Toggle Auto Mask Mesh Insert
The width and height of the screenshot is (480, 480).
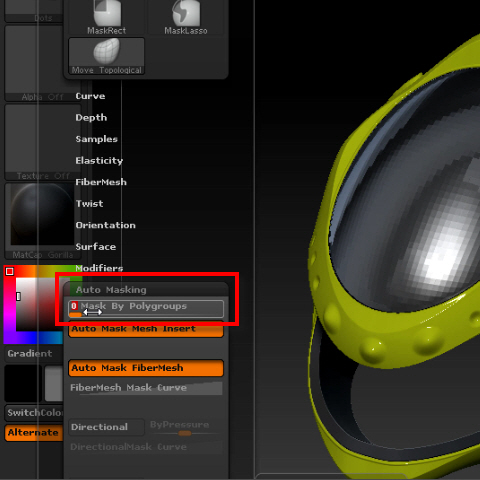coord(146,329)
